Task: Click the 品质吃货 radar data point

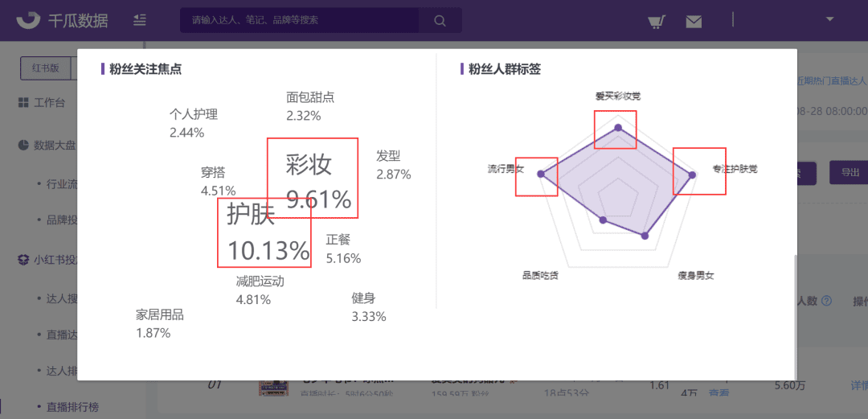Action: 604,220
